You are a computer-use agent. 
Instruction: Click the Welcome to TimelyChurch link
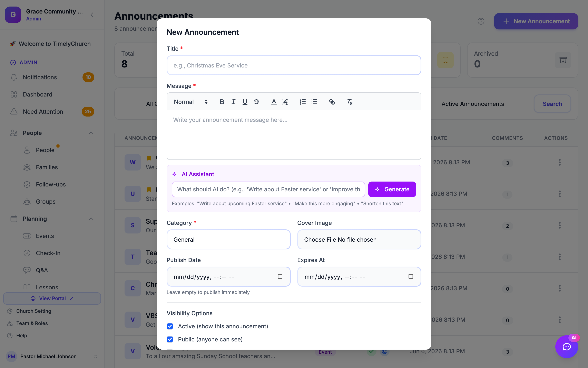[x=50, y=44]
